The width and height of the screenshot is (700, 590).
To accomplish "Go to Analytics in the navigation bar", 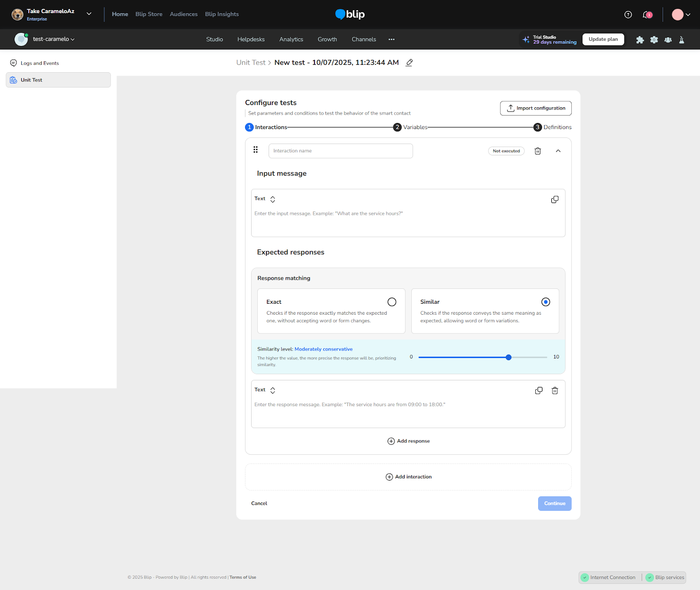I will point(291,39).
